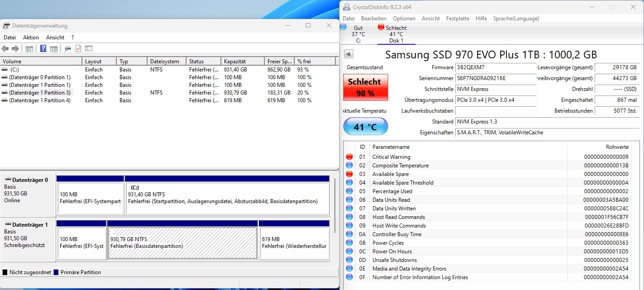Viewport: 644px width, 290px height.
Task: Click the checklist settings icon in toolbar
Action: [89, 48]
